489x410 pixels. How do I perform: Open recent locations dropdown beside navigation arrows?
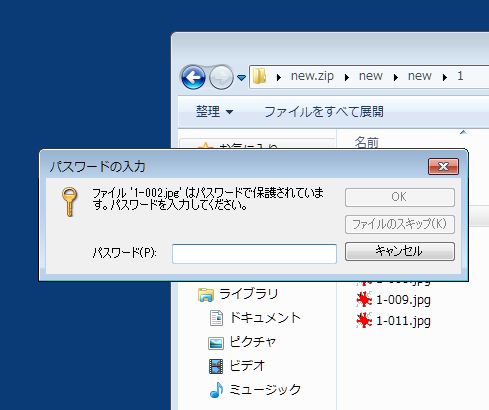point(241,78)
